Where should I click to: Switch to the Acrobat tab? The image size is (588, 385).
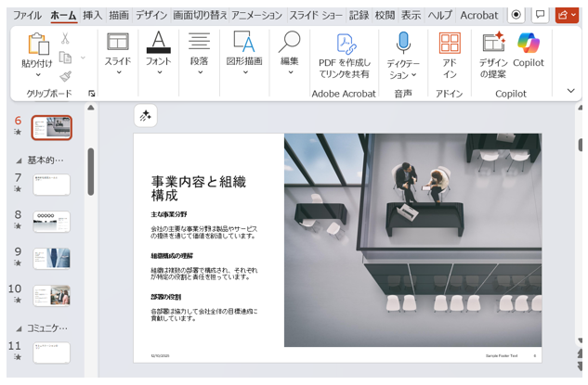[x=479, y=16]
